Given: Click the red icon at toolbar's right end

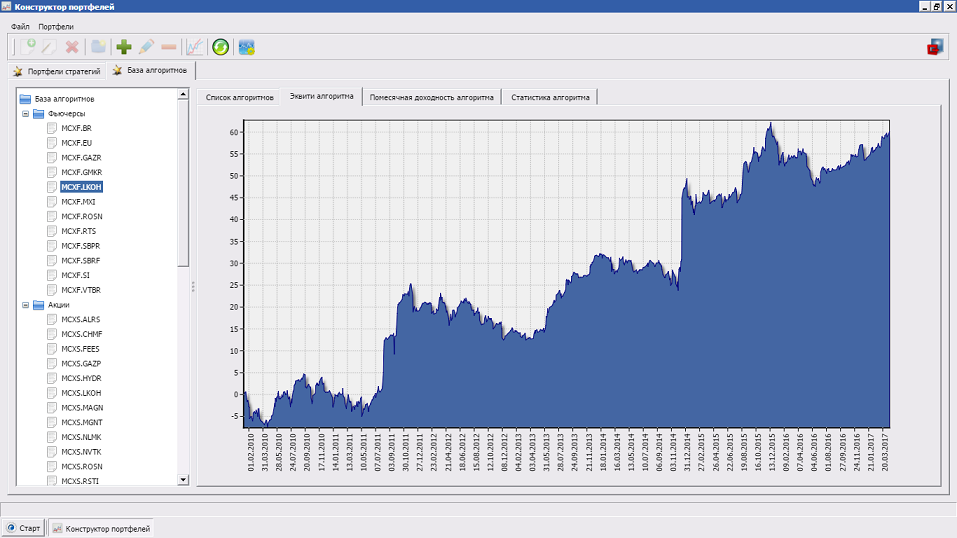Looking at the screenshot, I should [x=935, y=46].
